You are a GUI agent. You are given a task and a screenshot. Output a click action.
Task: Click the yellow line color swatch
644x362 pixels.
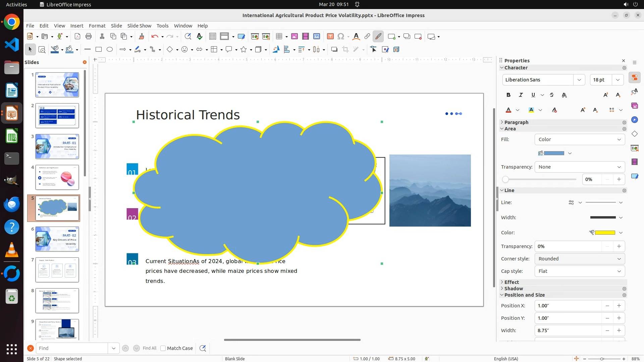tap(605, 233)
